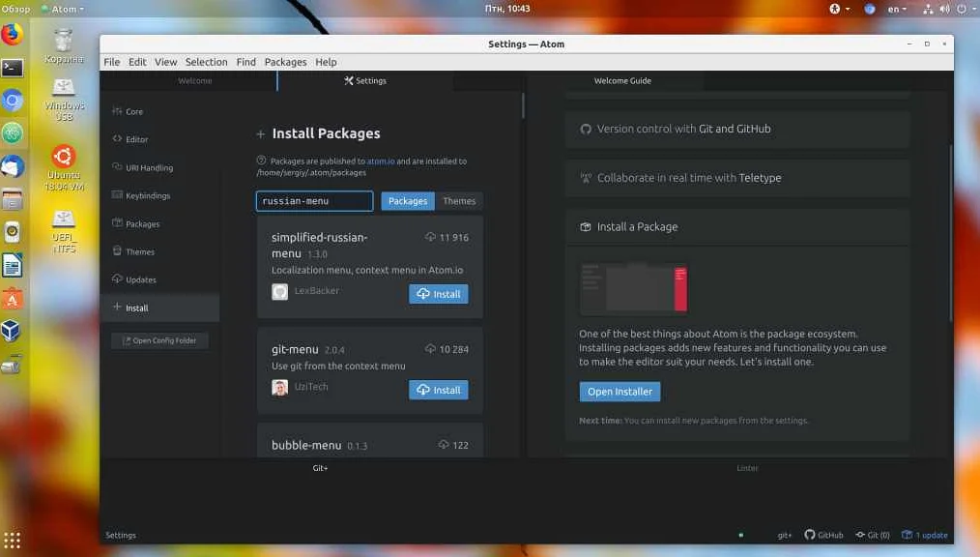
Task: Keep the Packages filter selected
Action: pos(407,201)
